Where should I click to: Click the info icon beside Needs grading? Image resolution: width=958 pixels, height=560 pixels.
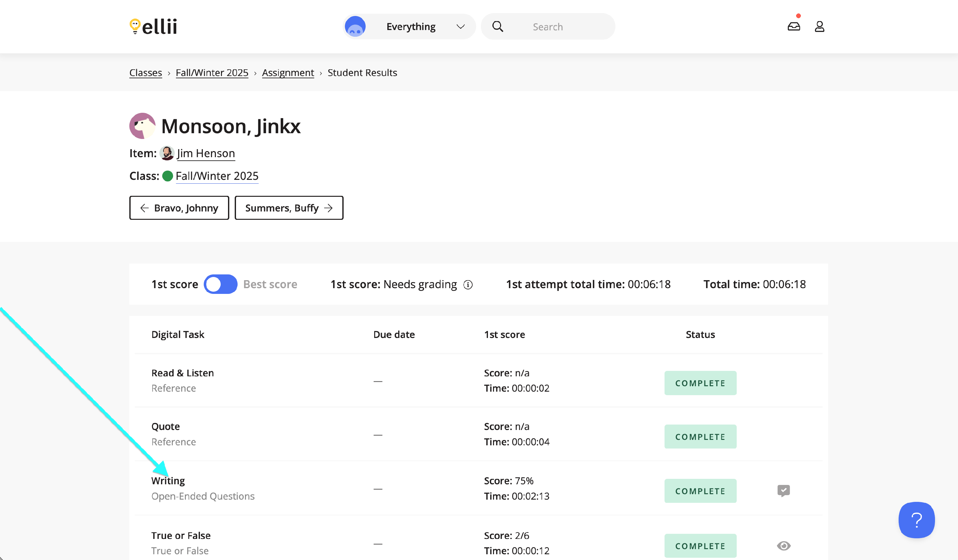[468, 285]
